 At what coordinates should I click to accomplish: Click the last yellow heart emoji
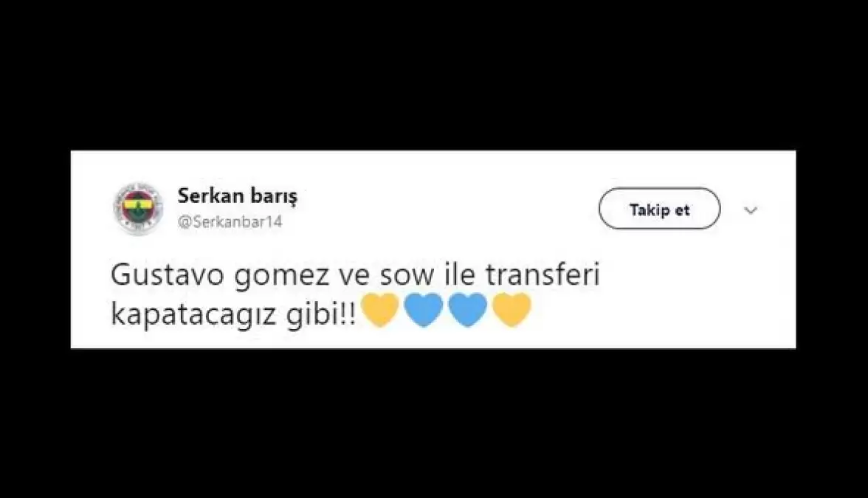[512, 310]
